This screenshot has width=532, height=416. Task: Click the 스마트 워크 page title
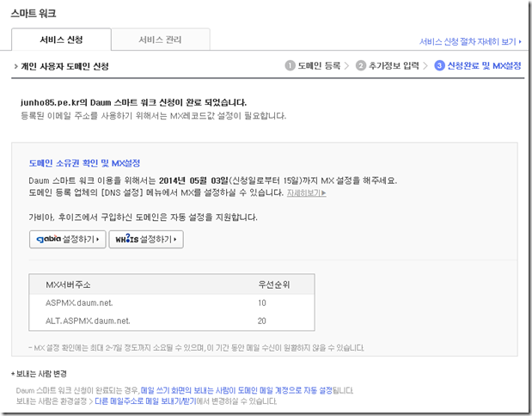point(34,14)
